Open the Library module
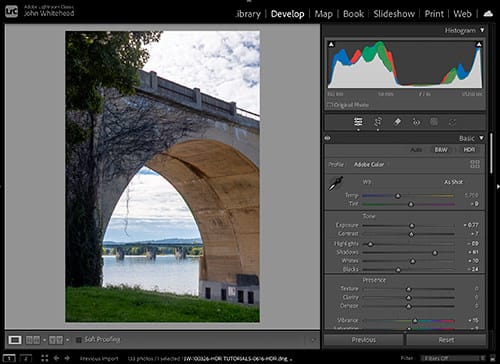 pyautogui.click(x=248, y=14)
